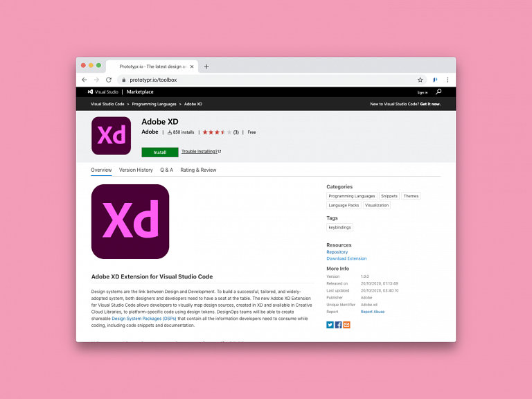Click the Download Extension link

(x=346, y=258)
